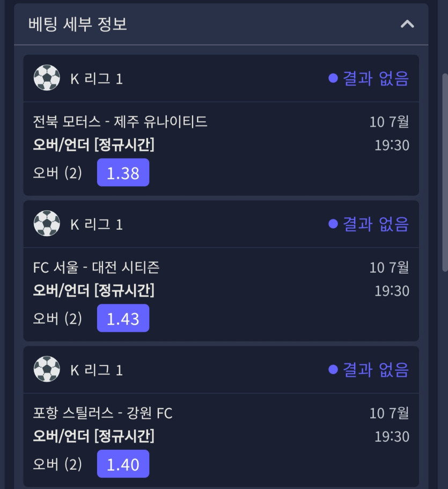The image size is (448, 489).
Task: Click soccer ball icon for 포항 스틸러스 match
Action: coord(47,369)
